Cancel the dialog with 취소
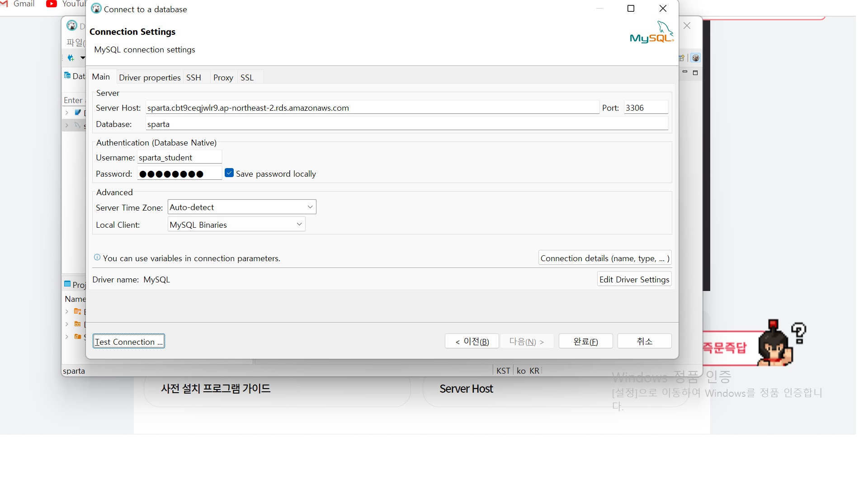The height and width of the screenshot is (488, 868). coord(645,341)
